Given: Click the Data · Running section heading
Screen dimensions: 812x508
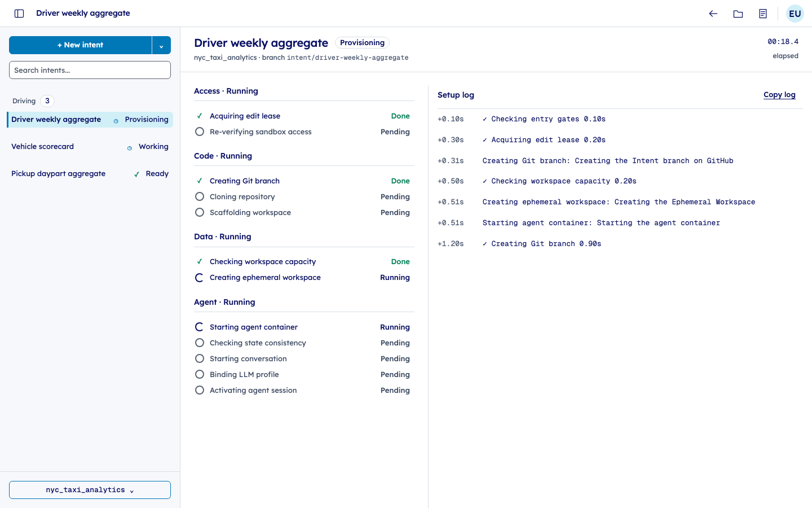Looking at the screenshot, I should point(223,237).
